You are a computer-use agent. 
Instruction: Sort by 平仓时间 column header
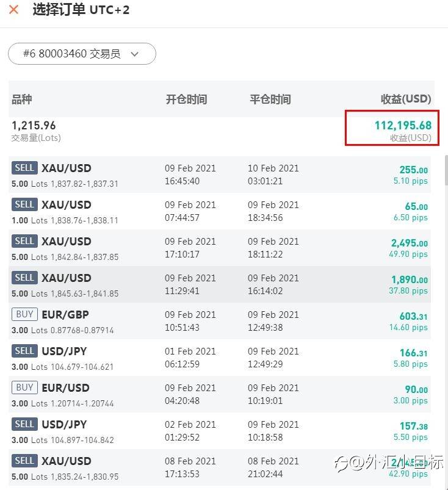click(270, 99)
